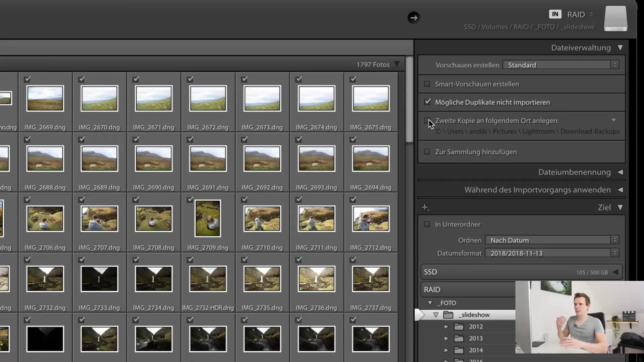Expand the 2013 folder
This screenshot has height=362, width=644.
446,338
